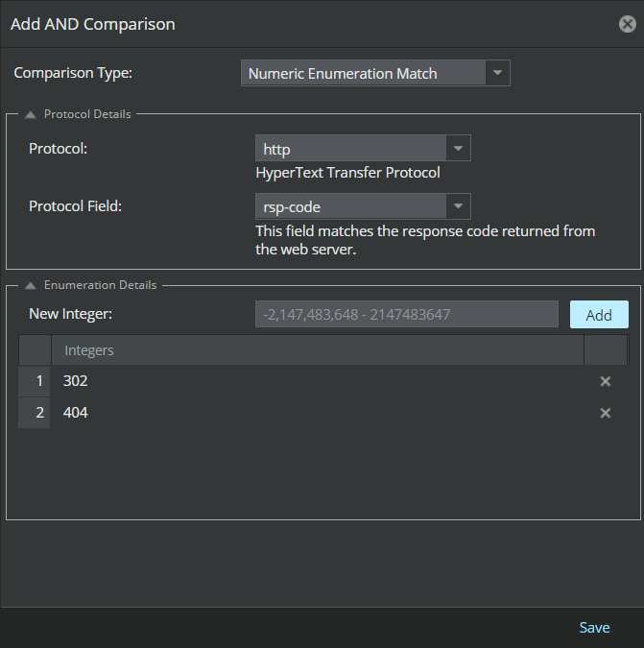Close the Add AND Comparison dialog

point(627,24)
